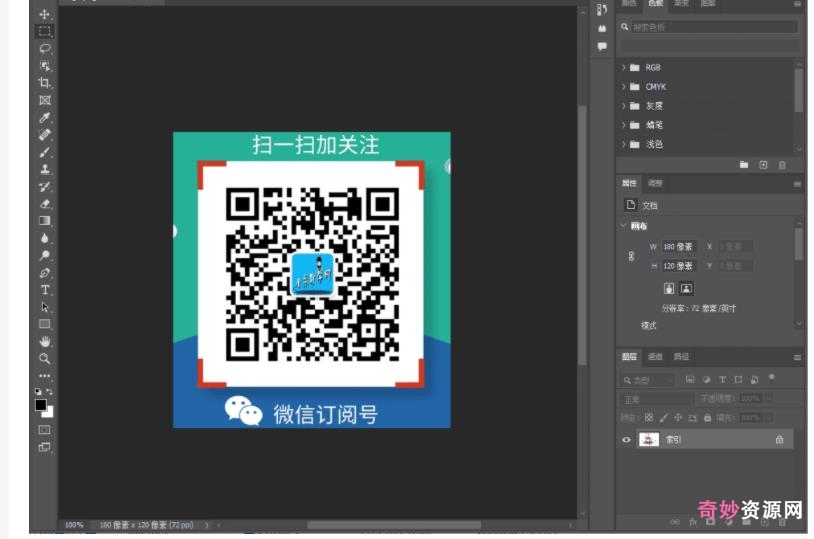
Task: Select the Object Selection tool
Action: pyautogui.click(x=45, y=66)
